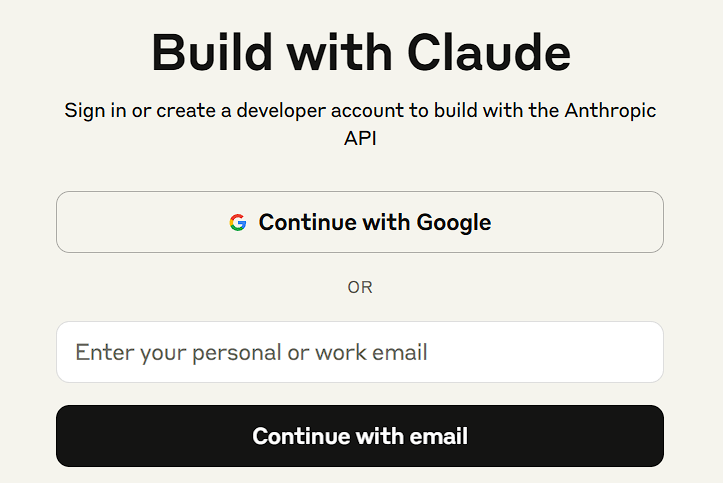Click the word email on the black button
The image size is (723, 483).
[x=439, y=436]
